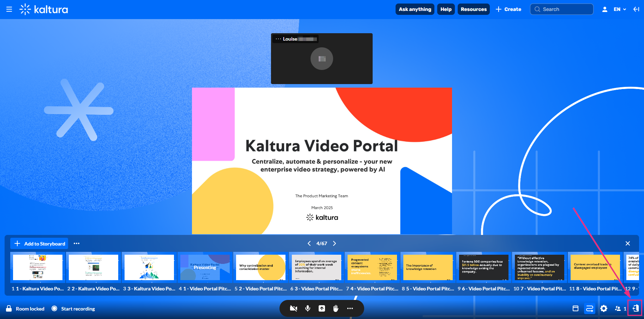Open storyboard more options menu
This screenshot has height=319, width=644.
point(77,243)
